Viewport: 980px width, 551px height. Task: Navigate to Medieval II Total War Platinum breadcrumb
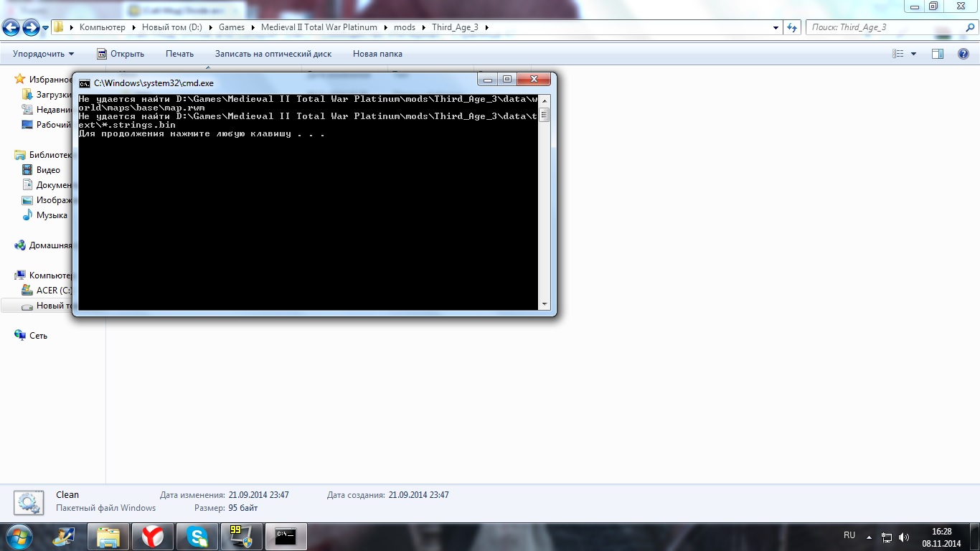[x=319, y=27]
